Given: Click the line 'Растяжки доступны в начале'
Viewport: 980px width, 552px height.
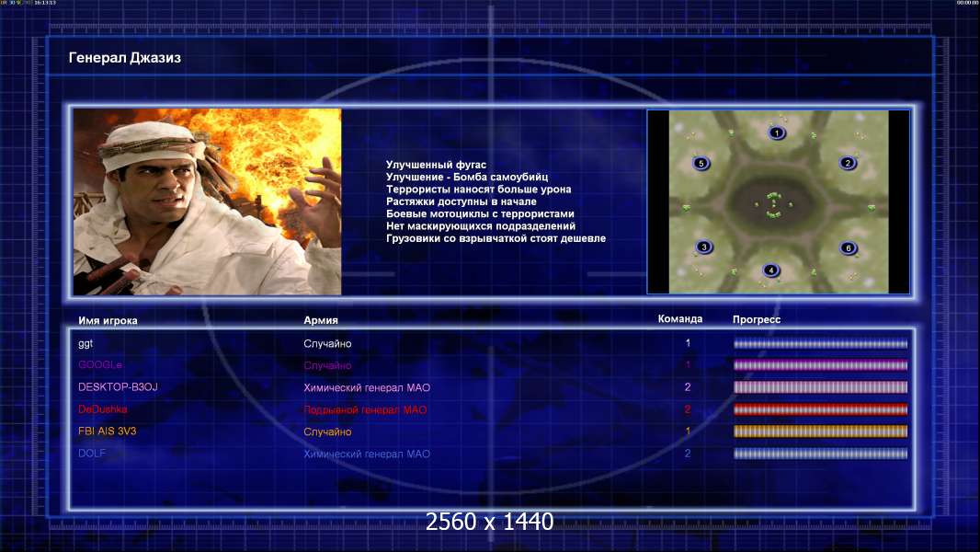Looking at the screenshot, I should pos(462,201).
